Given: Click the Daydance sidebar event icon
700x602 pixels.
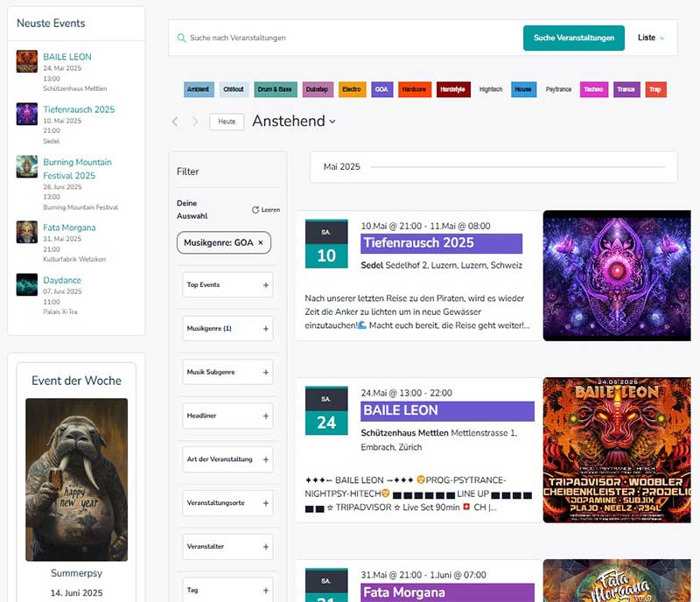Looking at the screenshot, I should coord(27,285).
